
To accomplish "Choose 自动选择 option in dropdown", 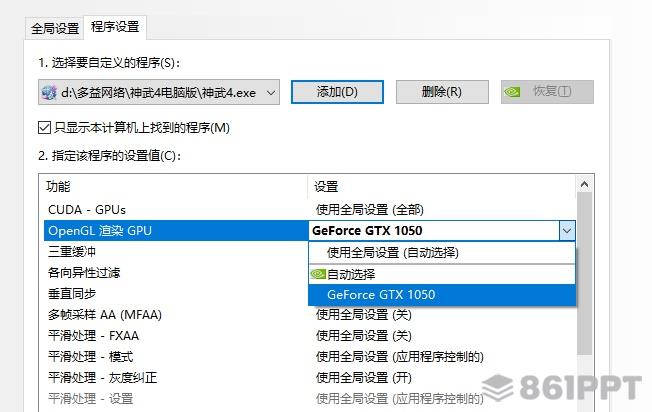I will click(442, 274).
